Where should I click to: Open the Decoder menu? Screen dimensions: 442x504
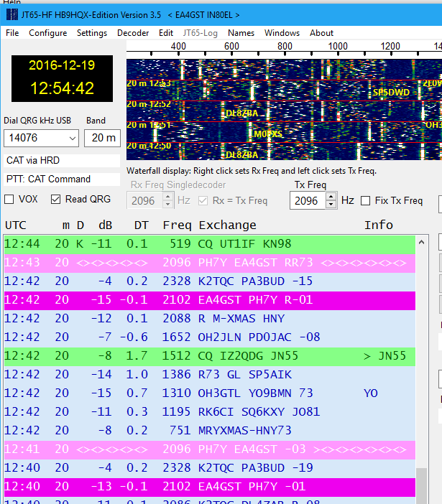(133, 33)
